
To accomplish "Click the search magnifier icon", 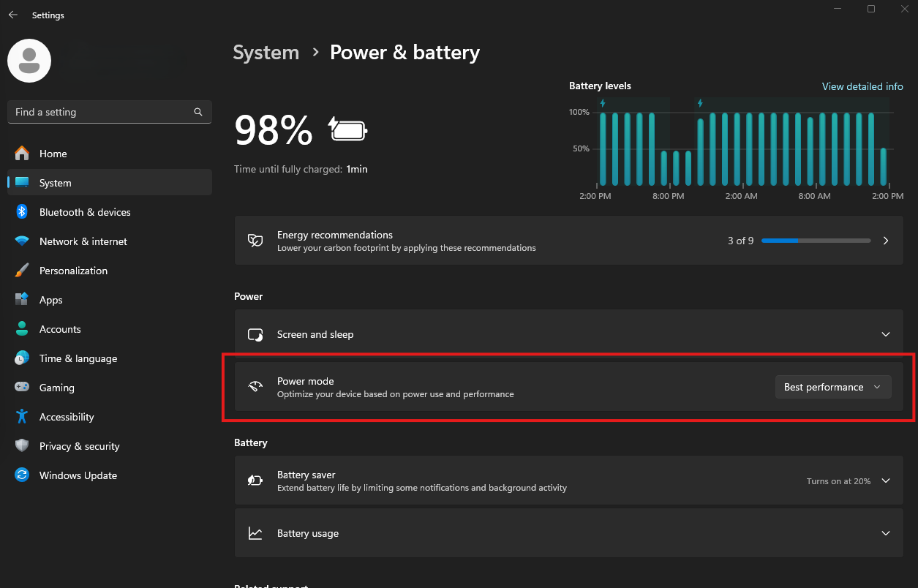I will 198,112.
